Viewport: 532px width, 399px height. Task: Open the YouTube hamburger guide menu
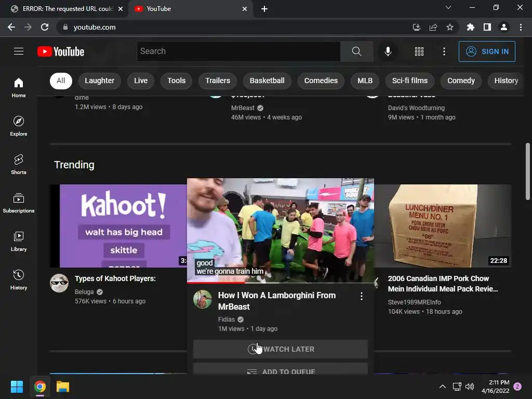point(19,51)
